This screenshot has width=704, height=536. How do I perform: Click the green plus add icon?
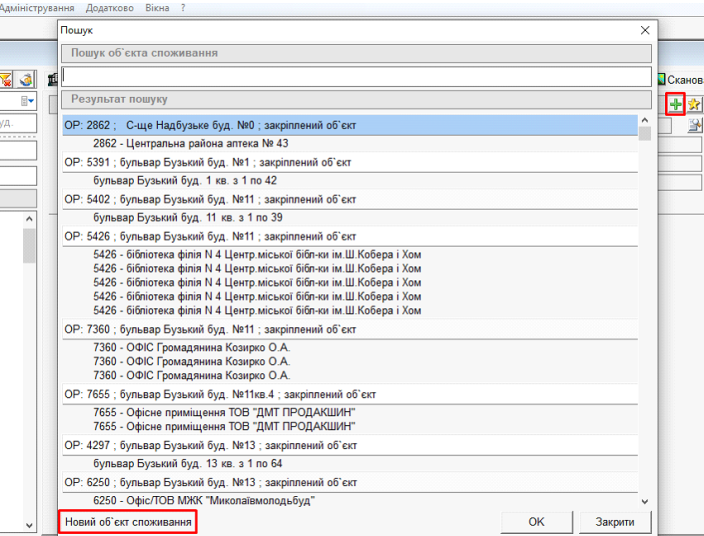pos(676,104)
